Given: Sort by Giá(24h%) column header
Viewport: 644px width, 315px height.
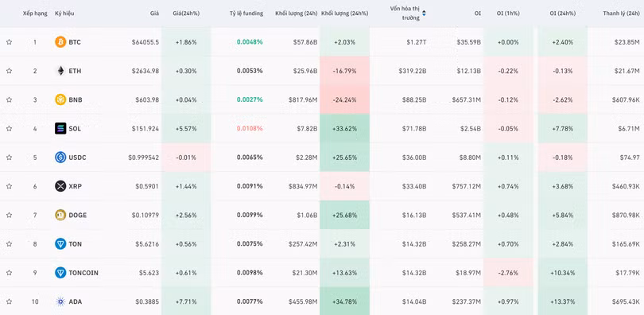Looking at the screenshot, I should (x=186, y=14).
